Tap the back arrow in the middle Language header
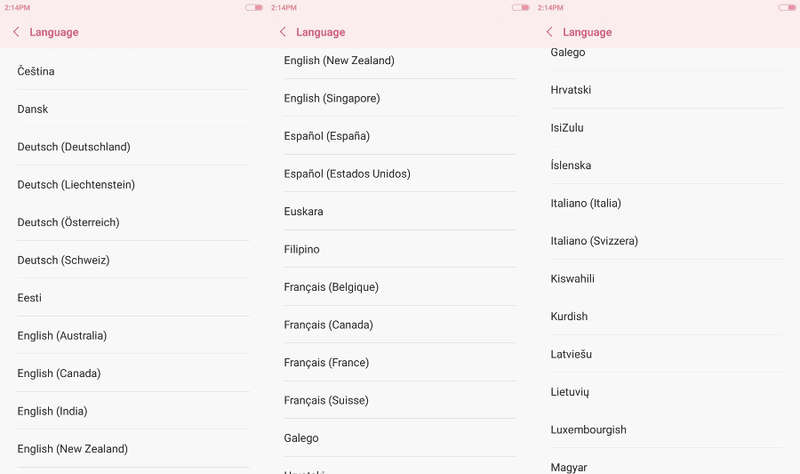This screenshot has width=800, height=474. pyautogui.click(x=283, y=32)
